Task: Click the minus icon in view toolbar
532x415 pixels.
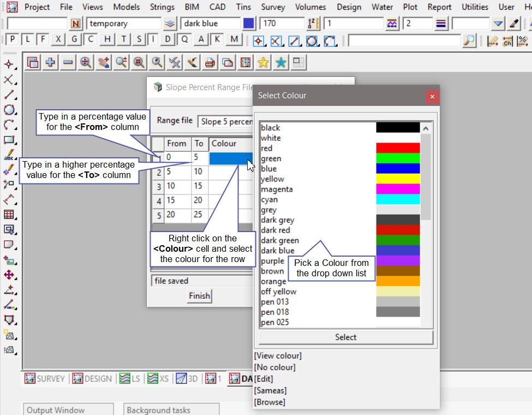Action: [x=68, y=63]
